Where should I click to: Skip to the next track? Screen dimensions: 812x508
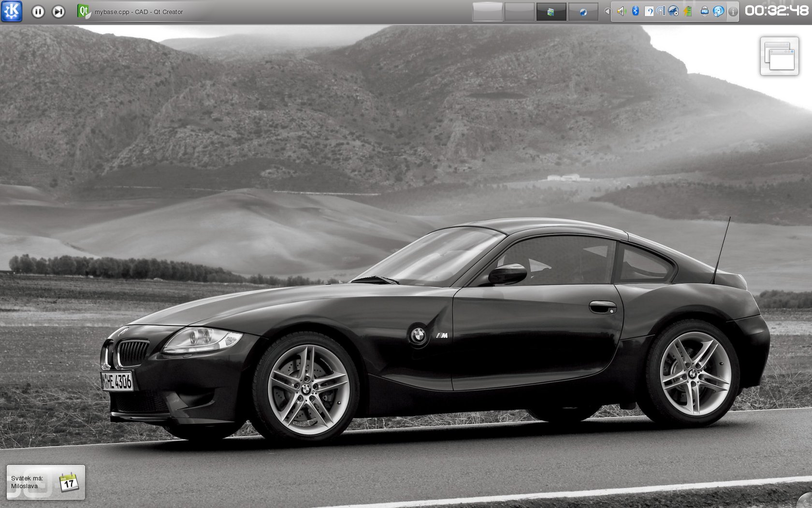click(x=58, y=12)
